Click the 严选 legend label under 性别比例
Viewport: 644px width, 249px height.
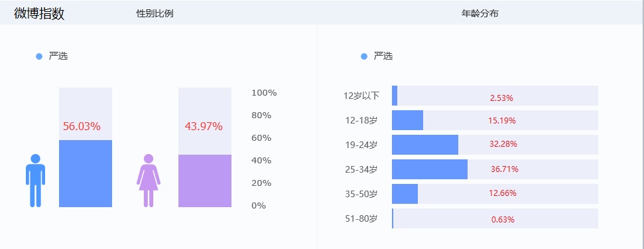58,56
